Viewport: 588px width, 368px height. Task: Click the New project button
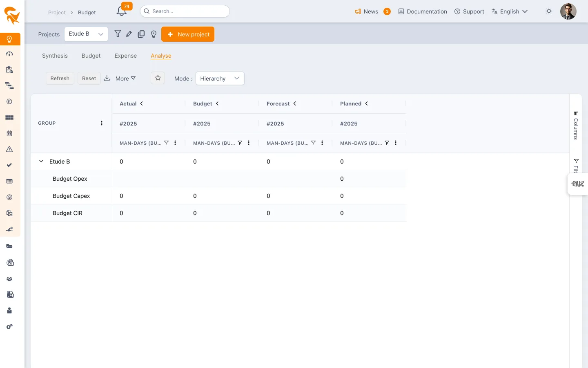pyautogui.click(x=188, y=34)
